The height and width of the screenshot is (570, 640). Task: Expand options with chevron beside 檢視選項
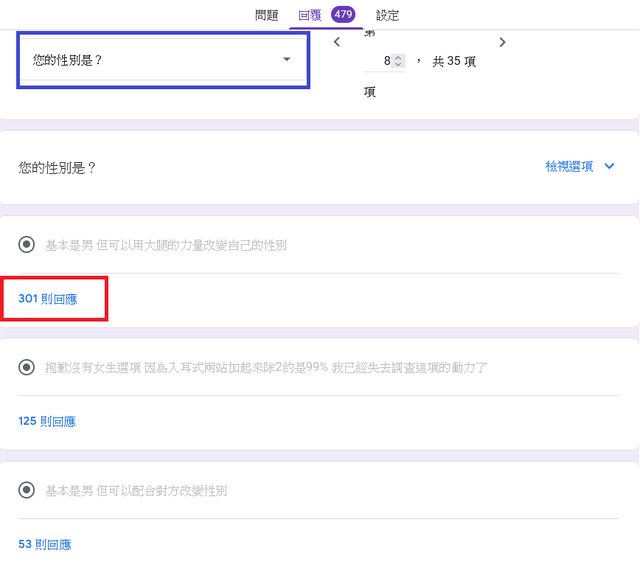click(609, 167)
